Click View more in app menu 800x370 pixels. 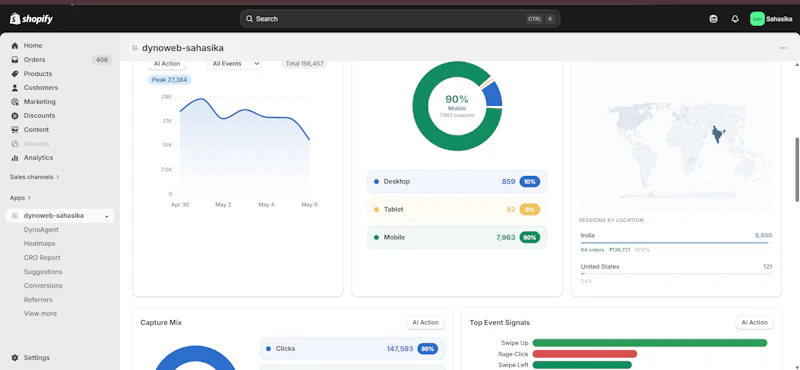(40, 314)
